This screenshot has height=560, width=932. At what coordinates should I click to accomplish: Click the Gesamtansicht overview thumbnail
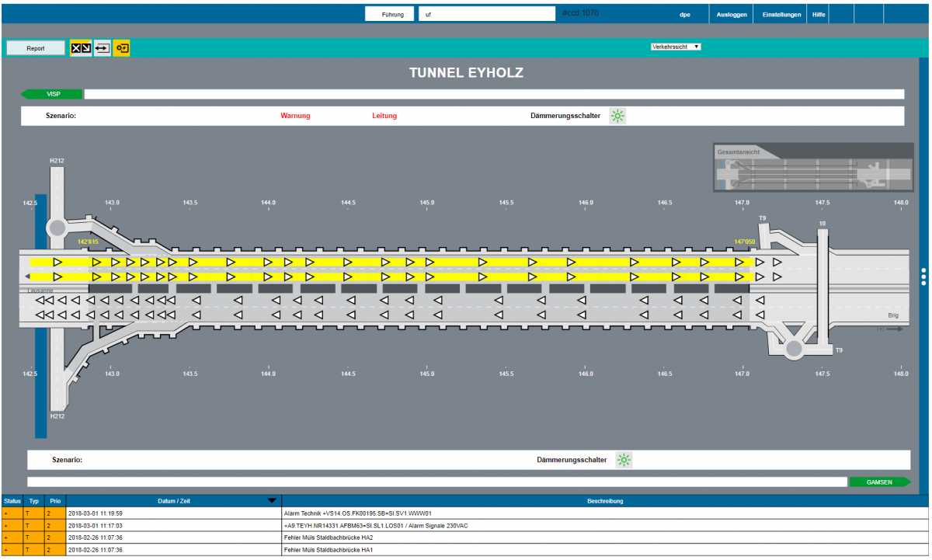813,172
